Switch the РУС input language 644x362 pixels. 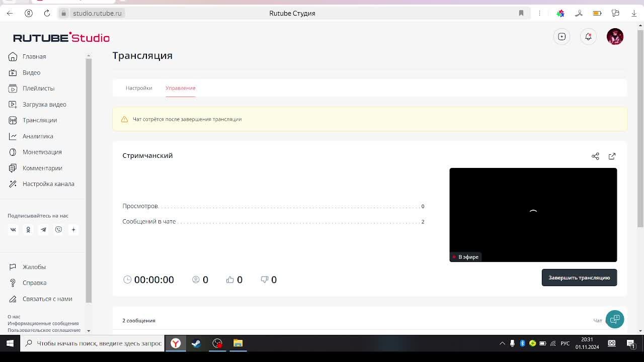tap(565, 343)
